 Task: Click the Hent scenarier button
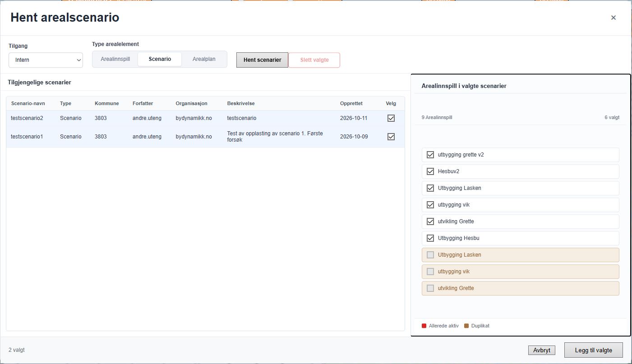(262, 60)
